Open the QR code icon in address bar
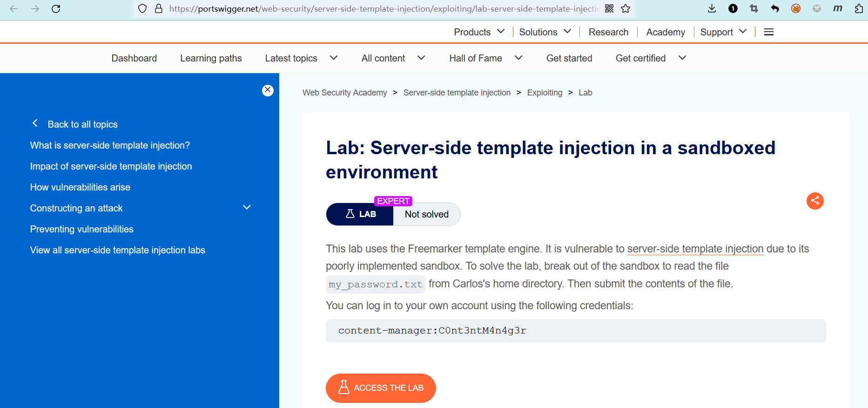This screenshot has width=868, height=408. click(x=609, y=9)
